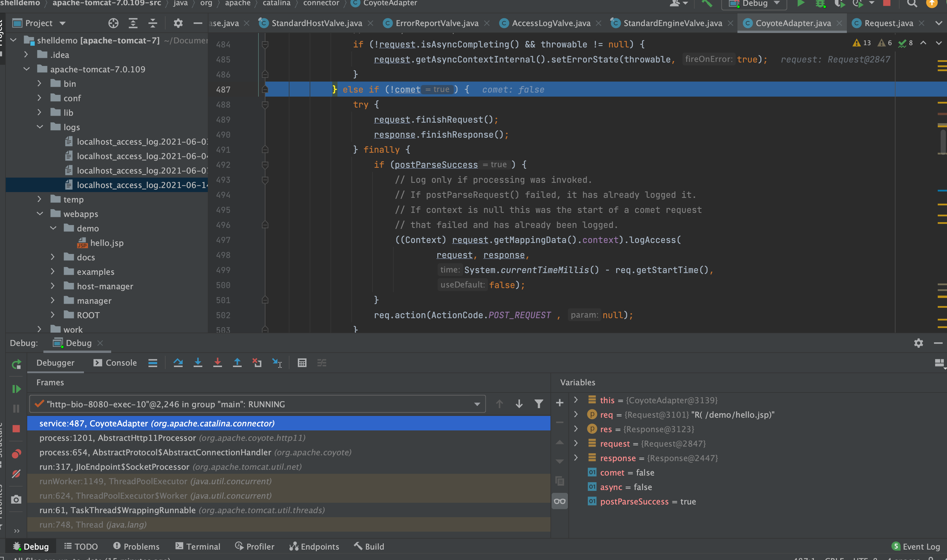Open the Terminal tool window
Screen dimensions: 947x560
[198, 546]
